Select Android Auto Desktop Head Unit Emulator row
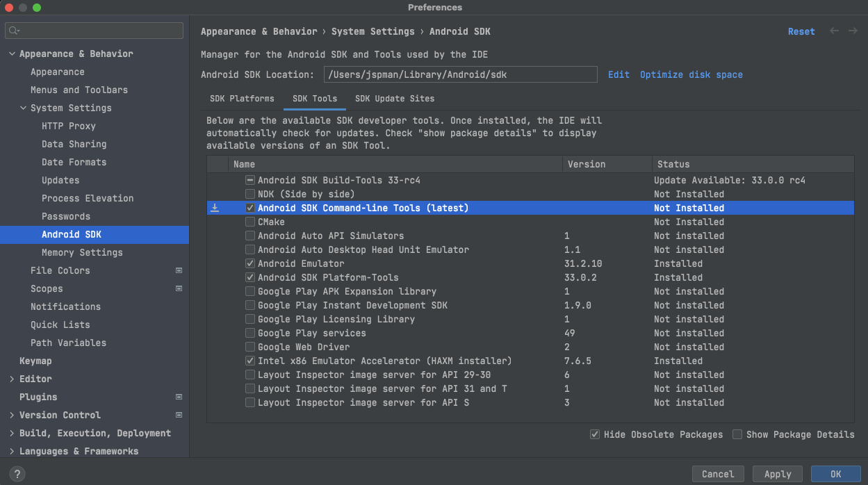The image size is (868, 485). pyautogui.click(x=530, y=249)
